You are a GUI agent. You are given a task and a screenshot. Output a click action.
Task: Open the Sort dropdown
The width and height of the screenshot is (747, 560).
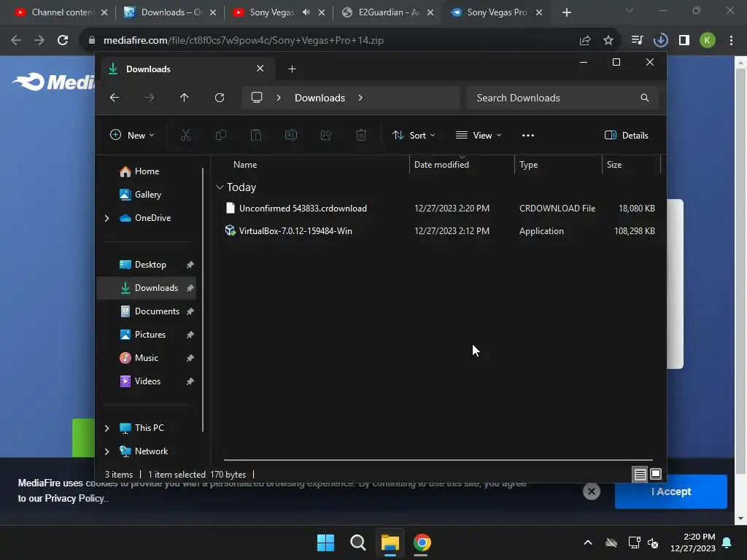413,135
